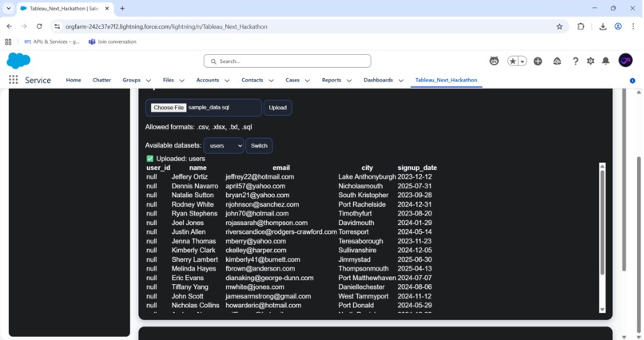Open Setup gear icon
The image size is (644, 340).
click(590, 61)
